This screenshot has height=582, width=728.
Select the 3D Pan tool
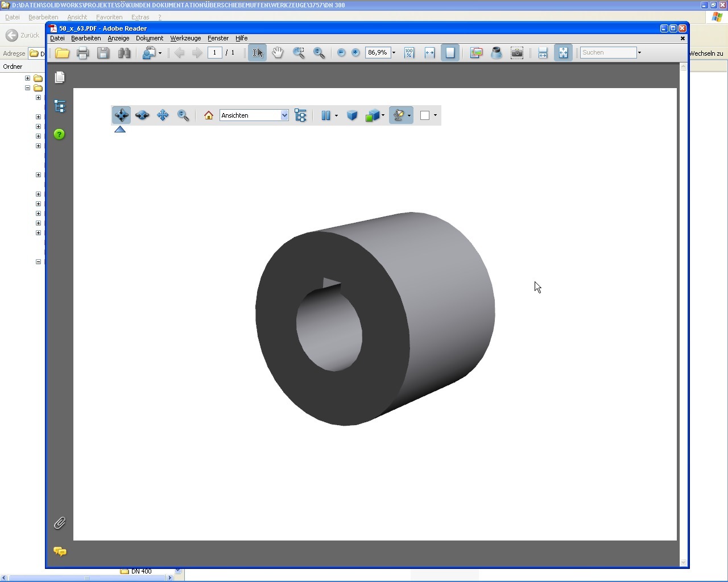click(x=163, y=115)
